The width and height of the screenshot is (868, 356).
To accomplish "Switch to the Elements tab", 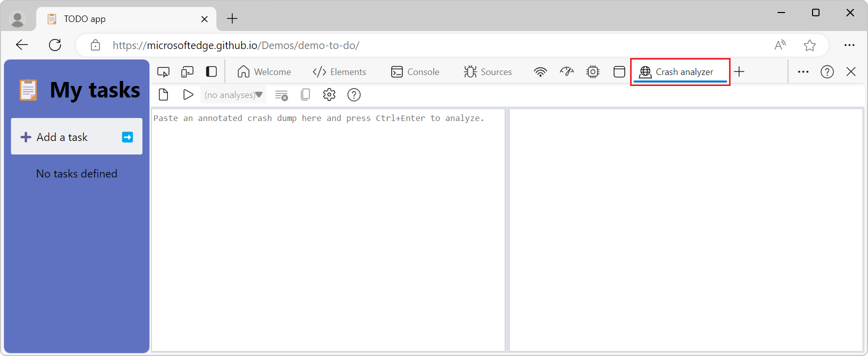I will (x=339, y=72).
